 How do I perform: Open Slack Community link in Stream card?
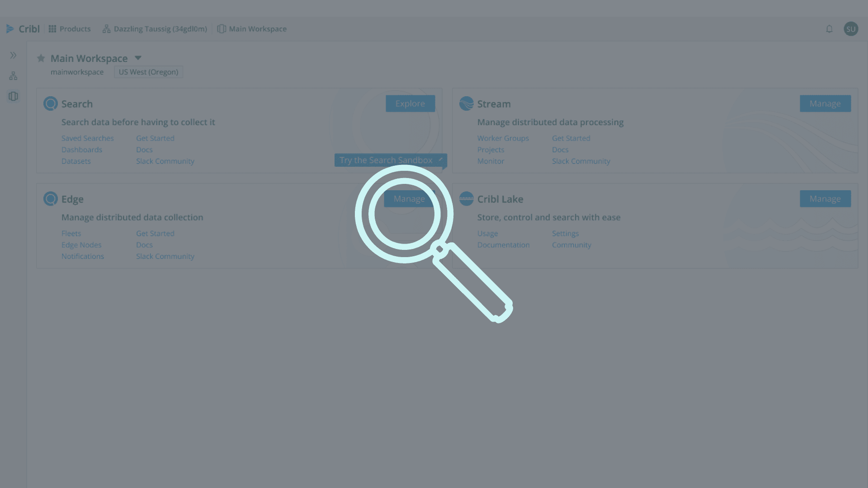[x=581, y=161]
